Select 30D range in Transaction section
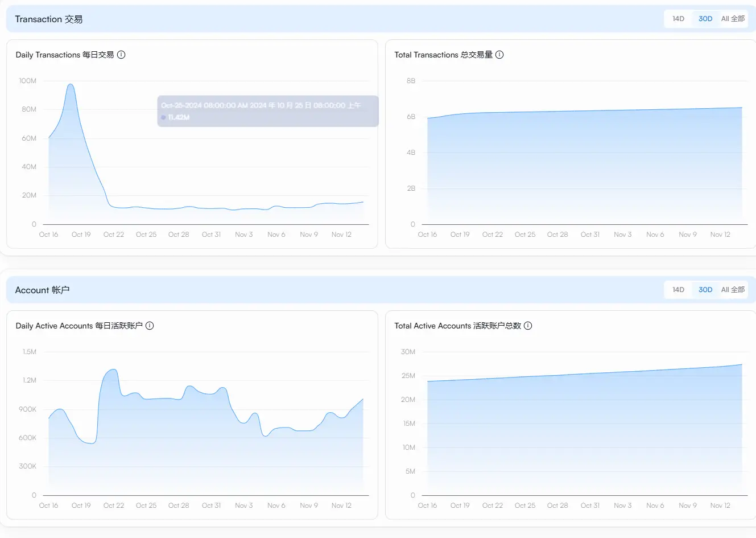The image size is (756, 538). click(705, 19)
